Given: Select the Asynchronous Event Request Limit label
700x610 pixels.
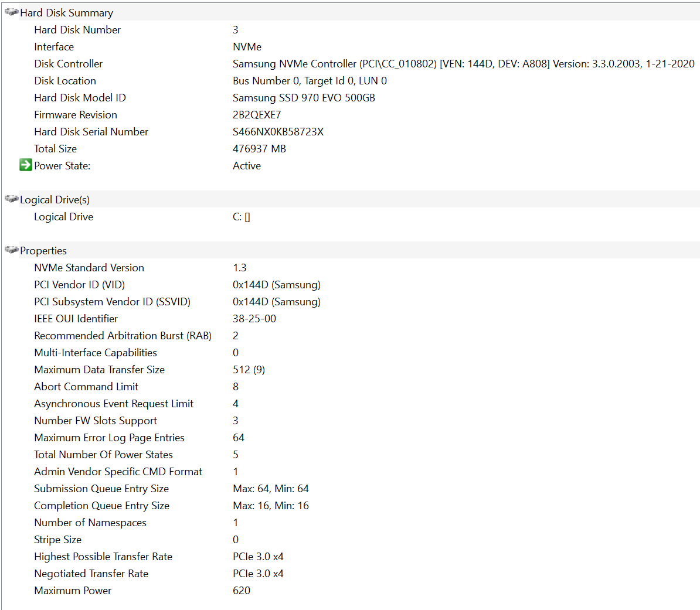Looking at the screenshot, I should coord(114,404).
